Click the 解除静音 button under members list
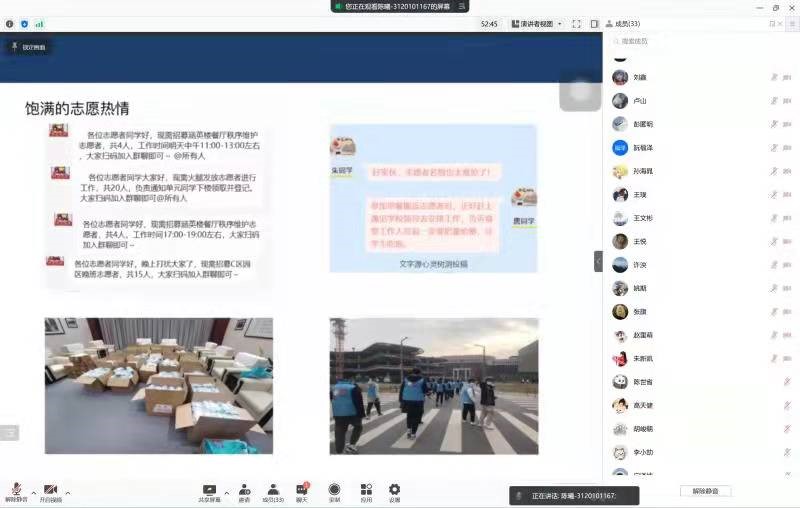The width and height of the screenshot is (800, 508). tap(706, 491)
